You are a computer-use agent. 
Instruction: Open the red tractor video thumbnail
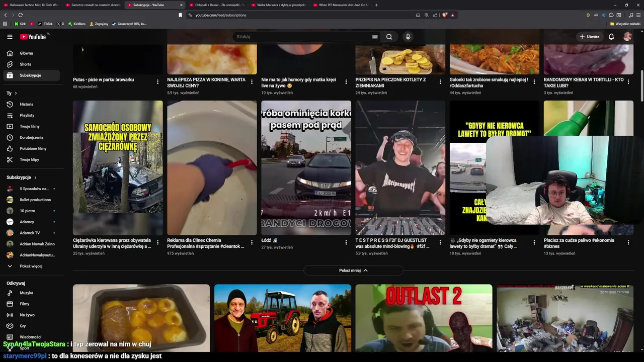[x=283, y=318]
